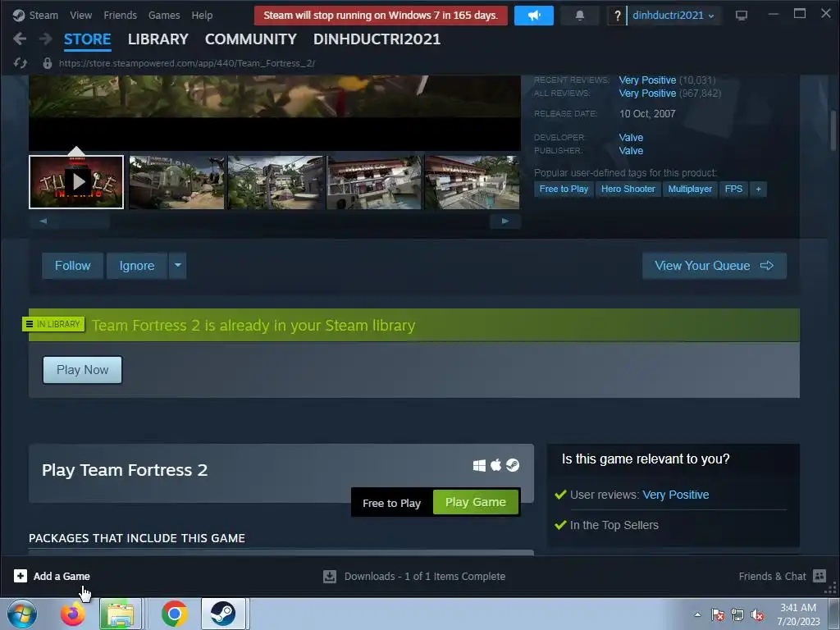Click the Add a Game label
This screenshot has height=630, width=840.
click(62, 577)
